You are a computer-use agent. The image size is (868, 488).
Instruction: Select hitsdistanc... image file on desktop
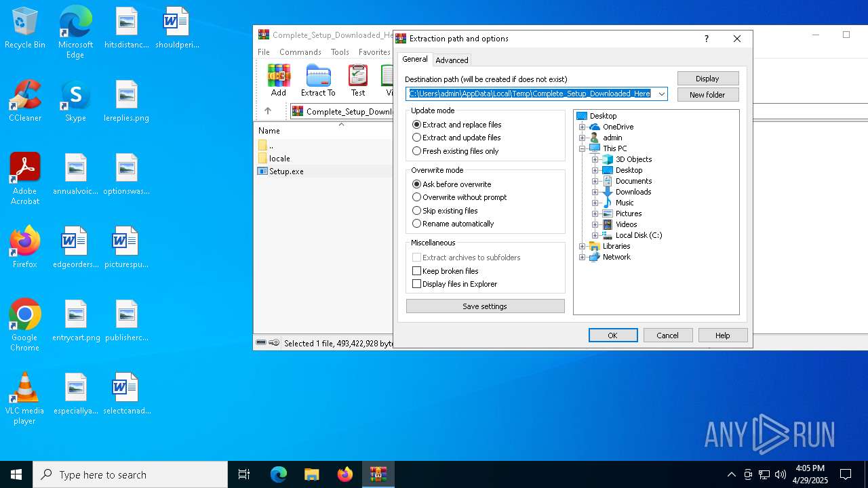point(126,28)
